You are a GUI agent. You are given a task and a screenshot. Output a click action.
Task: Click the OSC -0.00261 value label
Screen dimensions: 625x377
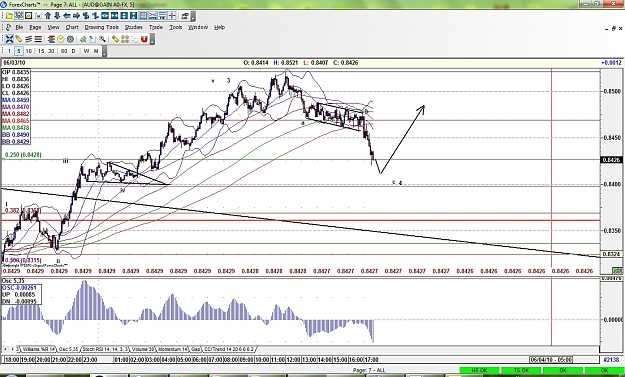pos(19,288)
